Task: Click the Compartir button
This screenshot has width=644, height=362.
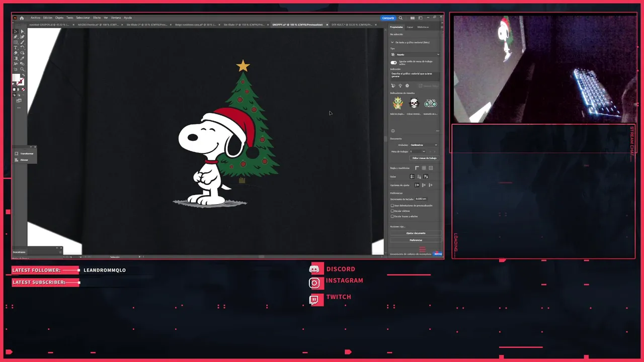Action: (x=388, y=18)
